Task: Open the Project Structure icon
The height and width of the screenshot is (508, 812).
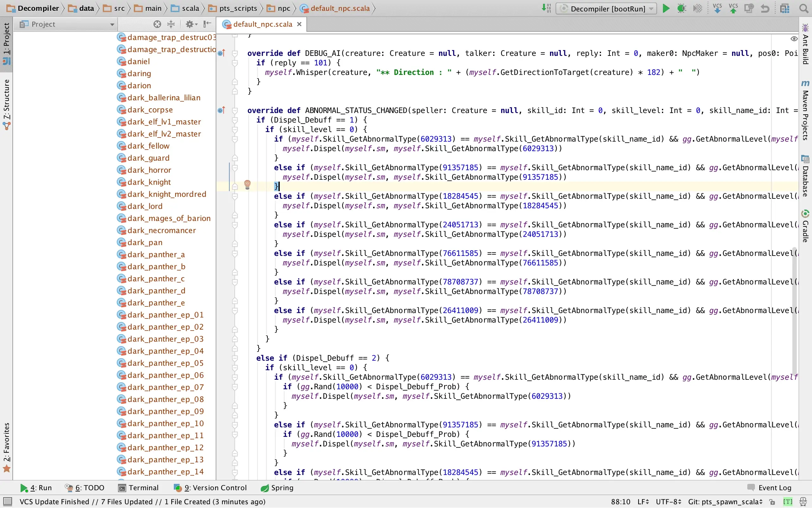Action: 784,8
